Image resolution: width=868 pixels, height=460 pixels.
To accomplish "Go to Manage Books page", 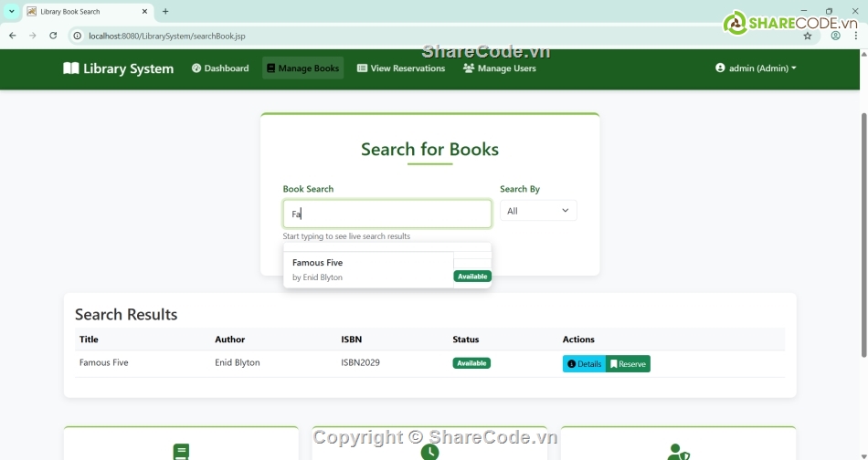I will pyautogui.click(x=302, y=68).
